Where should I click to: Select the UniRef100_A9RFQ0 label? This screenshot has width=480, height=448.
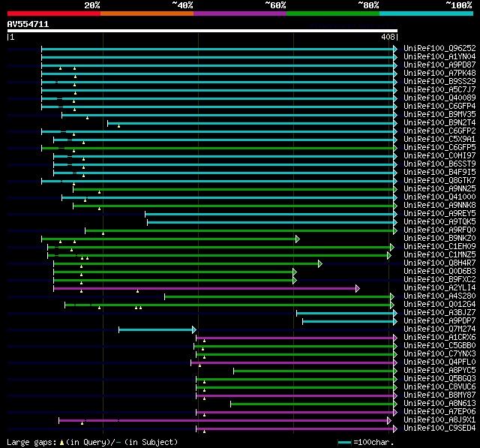click(439, 230)
